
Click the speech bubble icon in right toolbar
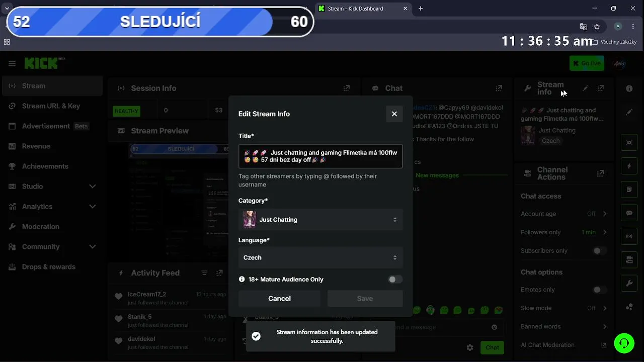(629, 213)
